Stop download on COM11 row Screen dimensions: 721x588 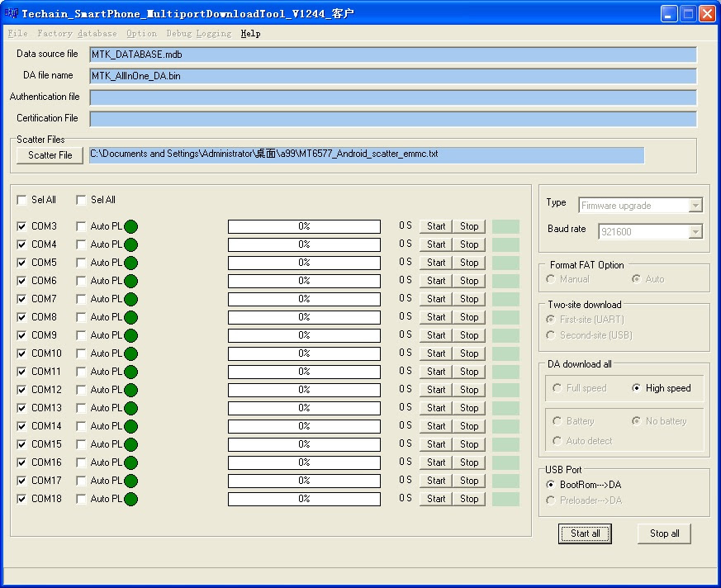469,372
